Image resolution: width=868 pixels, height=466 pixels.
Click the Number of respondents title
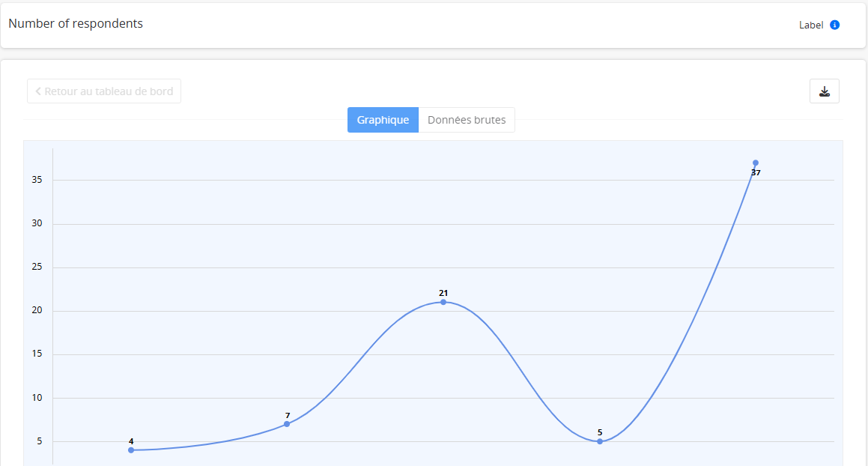tap(76, 23)
